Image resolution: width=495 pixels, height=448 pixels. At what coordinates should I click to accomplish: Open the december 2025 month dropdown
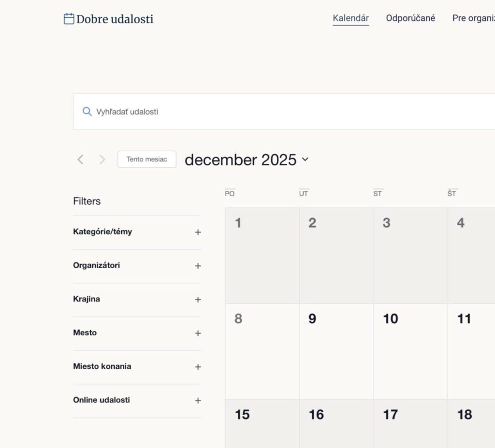(247, 160)
